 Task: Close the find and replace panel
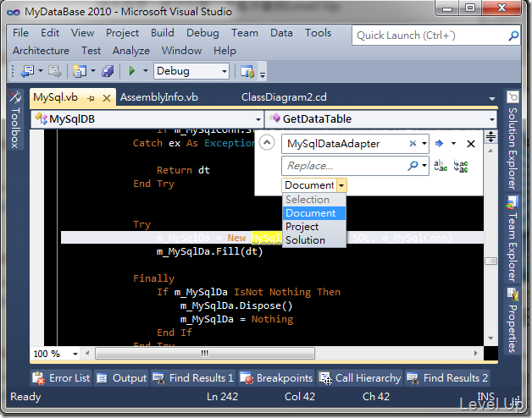tap(471, 144)
